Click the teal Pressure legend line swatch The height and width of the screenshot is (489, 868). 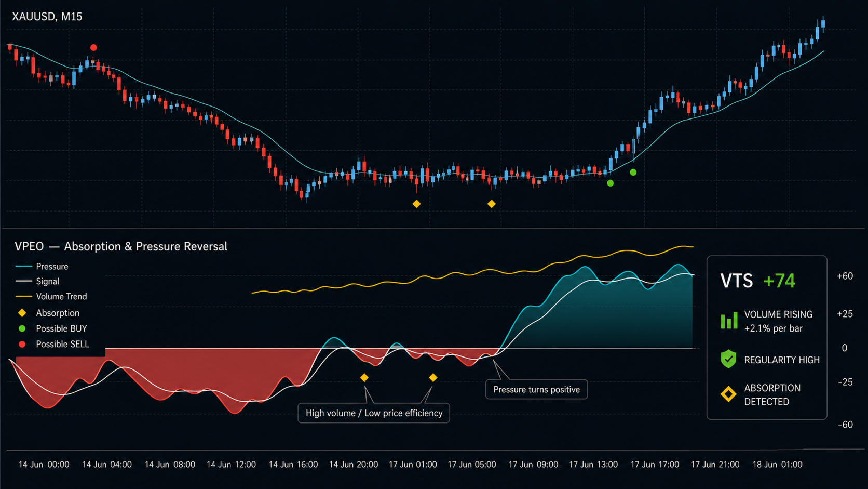click(x=24, y=266)
